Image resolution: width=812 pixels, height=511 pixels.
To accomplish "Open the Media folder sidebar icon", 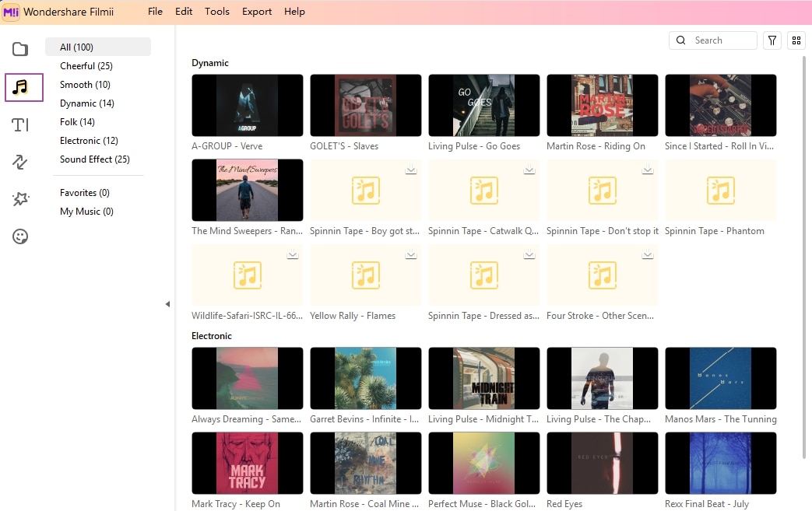I will 20,49.
